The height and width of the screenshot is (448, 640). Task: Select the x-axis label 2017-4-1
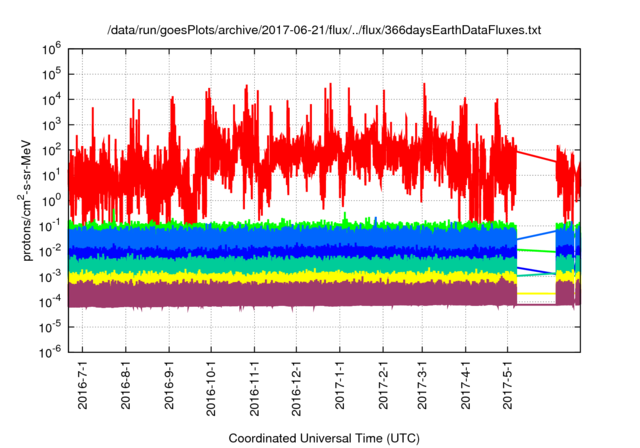(465, 385)
